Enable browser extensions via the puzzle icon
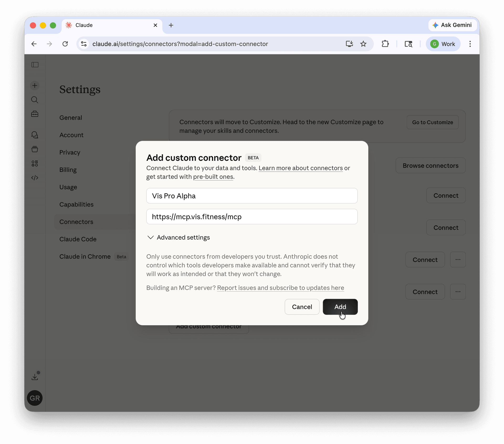504x444 pixels. click(x=385, y=44)
